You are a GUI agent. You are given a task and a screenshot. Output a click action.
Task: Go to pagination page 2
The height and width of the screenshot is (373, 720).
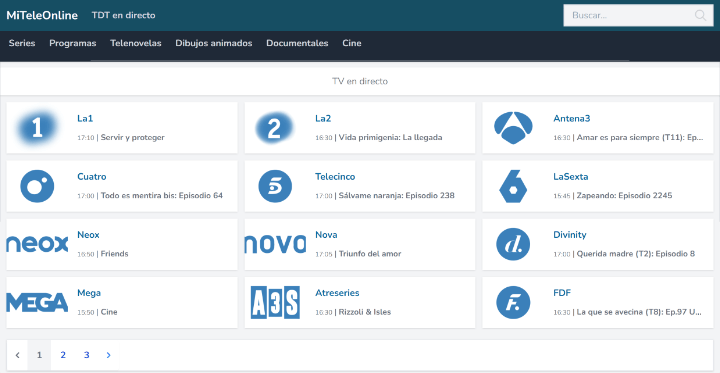coord(63,355)
